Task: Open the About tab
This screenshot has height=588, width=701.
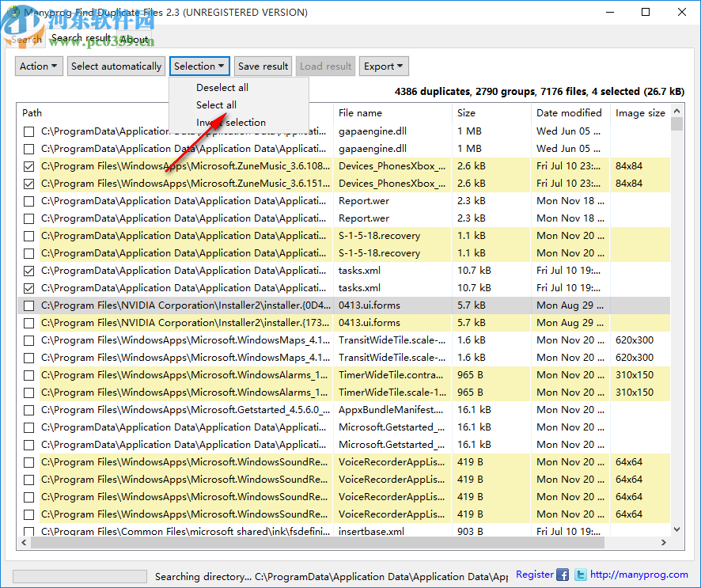Action: [134, 38]
